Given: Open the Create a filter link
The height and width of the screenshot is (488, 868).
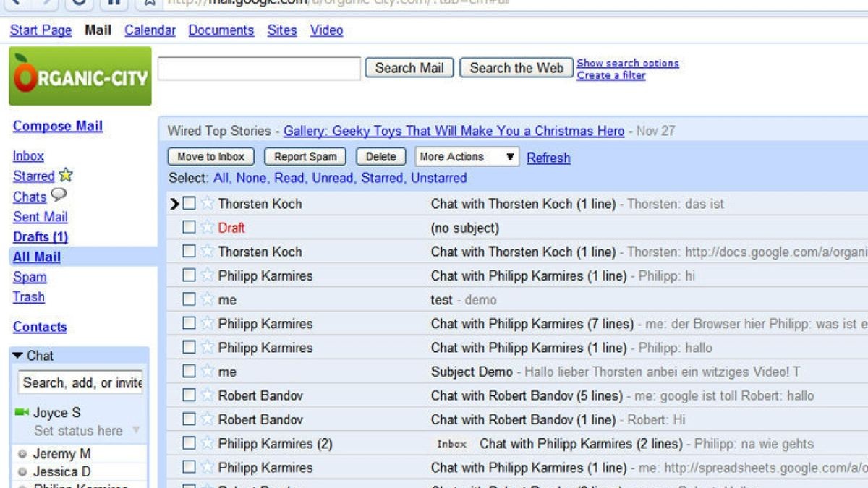Looking at the screenshot, I should 611,74.
